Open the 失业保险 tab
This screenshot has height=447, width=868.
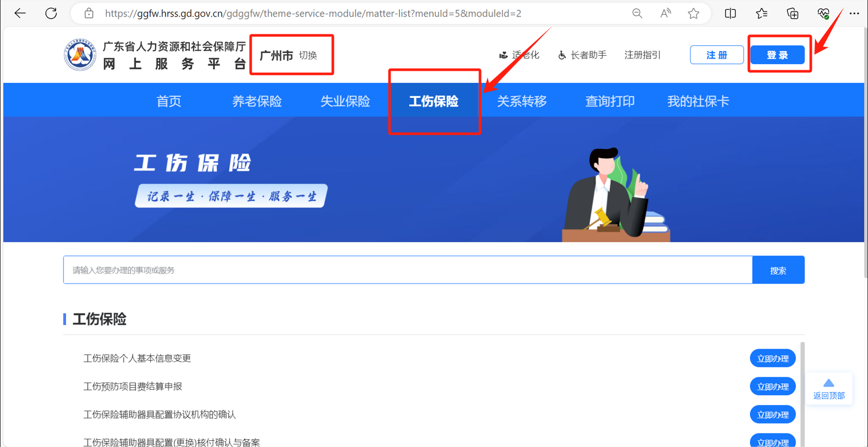coord(345,101)
